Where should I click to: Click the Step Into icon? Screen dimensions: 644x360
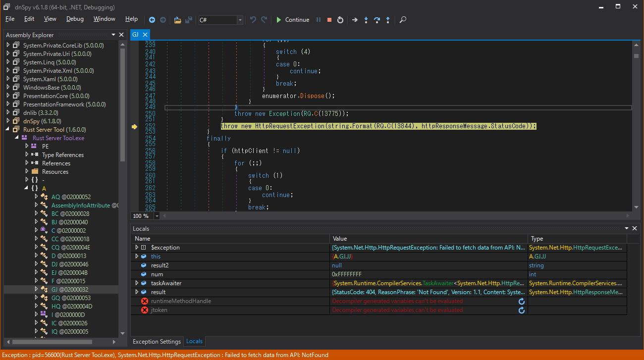coord(366,20)
